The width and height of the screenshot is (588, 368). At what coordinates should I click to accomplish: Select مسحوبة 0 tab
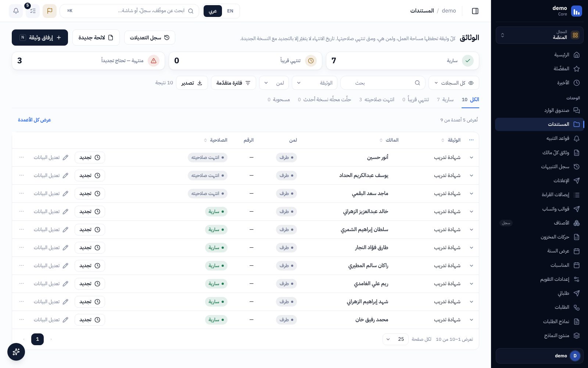(x=279, y=100)
